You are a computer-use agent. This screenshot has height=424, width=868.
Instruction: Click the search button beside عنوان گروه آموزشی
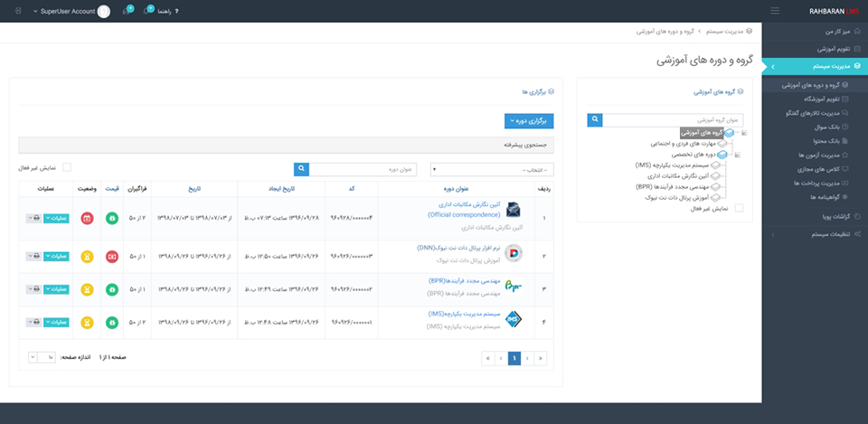595,119
